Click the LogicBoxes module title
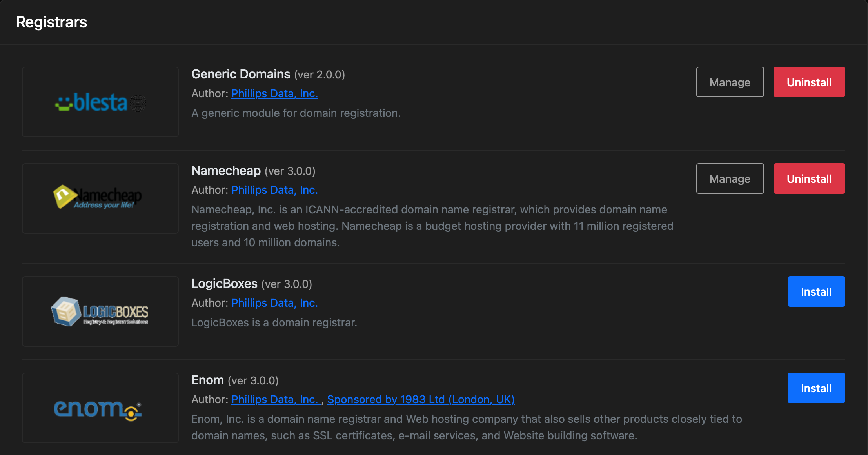868x455 pixels. point(224,284)
